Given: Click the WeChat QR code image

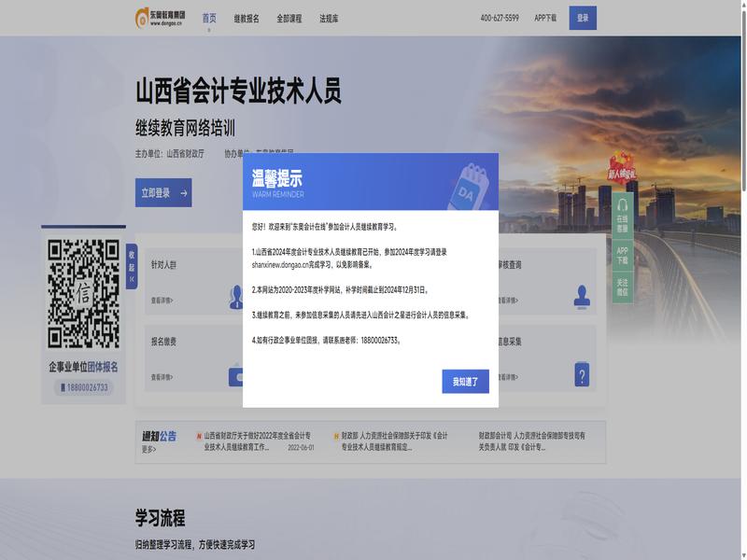Looking at the screenshot, I should 84,294.
